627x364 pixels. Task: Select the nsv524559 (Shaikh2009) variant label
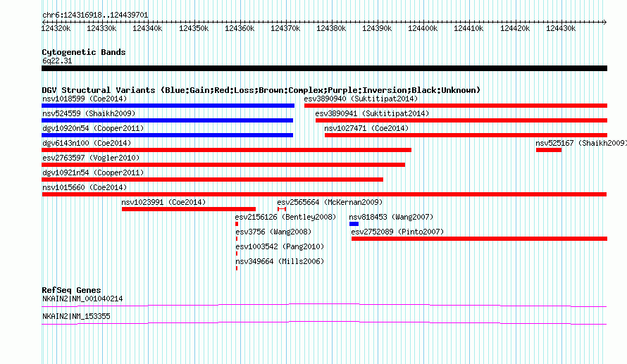[x=89, y=113]
